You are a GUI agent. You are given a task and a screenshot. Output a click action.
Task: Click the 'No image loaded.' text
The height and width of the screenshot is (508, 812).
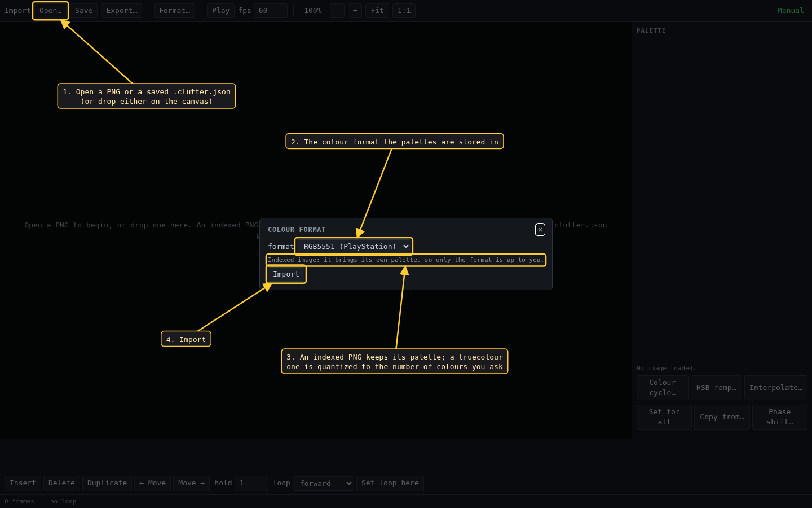point(666,368)
